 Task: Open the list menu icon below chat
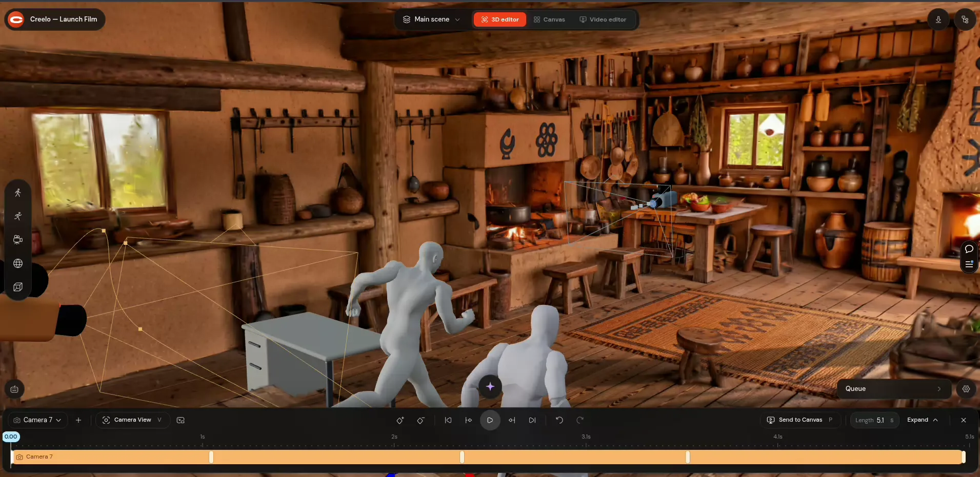(x=969, y=264)
